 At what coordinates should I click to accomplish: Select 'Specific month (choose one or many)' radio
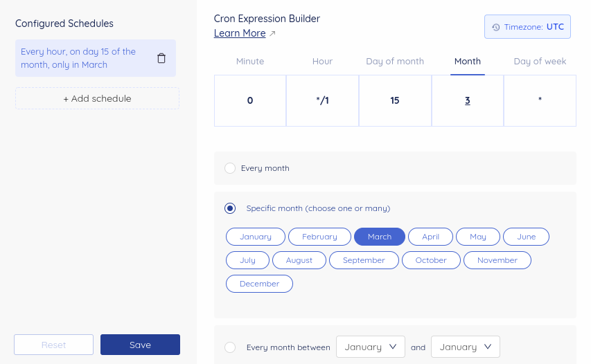point(230,208)
